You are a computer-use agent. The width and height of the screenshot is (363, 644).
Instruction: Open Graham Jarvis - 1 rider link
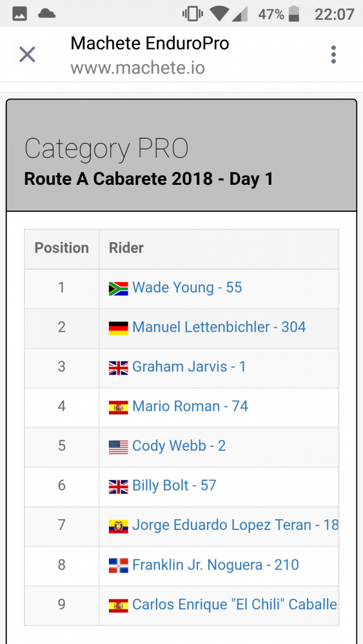coord(189,366)
